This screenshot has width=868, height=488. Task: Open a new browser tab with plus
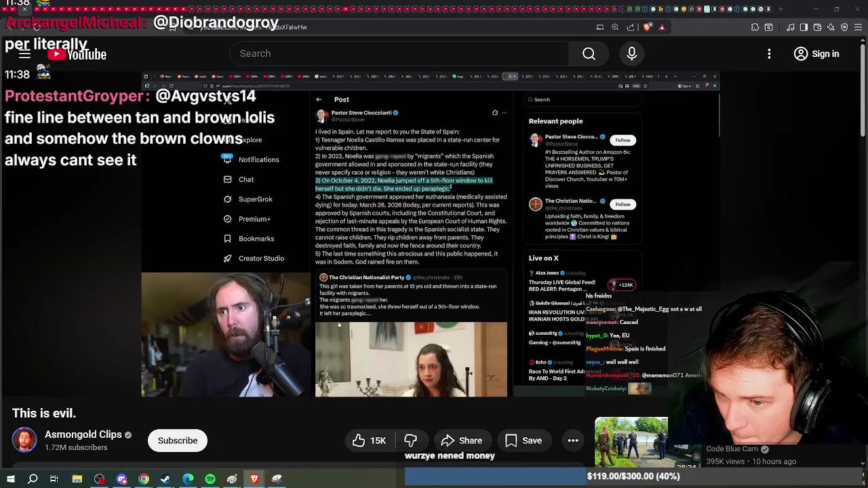click(781, 9)
